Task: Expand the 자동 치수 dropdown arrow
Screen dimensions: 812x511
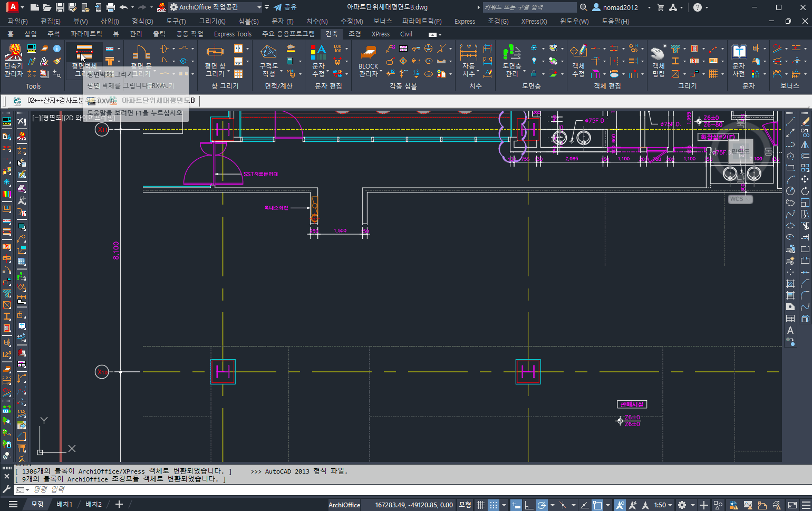Action: coord(478,71)
